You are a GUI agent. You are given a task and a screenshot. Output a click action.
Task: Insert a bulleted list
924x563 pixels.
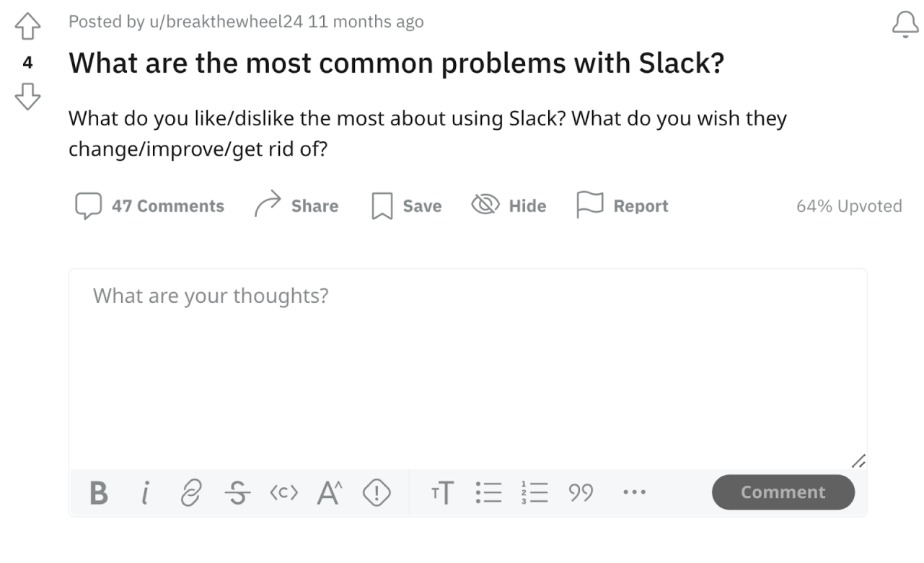pos(488,493)
